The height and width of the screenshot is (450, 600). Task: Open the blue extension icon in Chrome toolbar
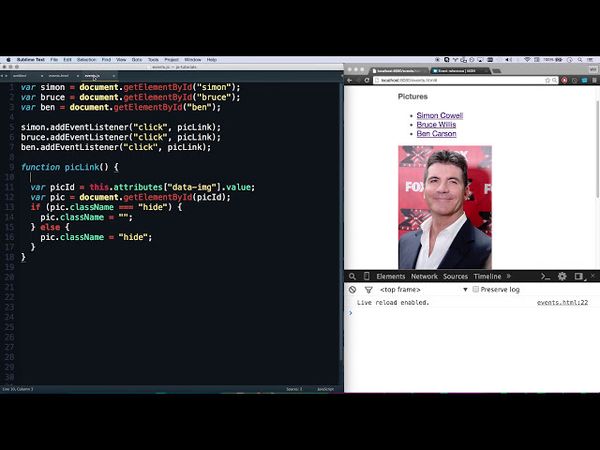click(x=584, y=80)
